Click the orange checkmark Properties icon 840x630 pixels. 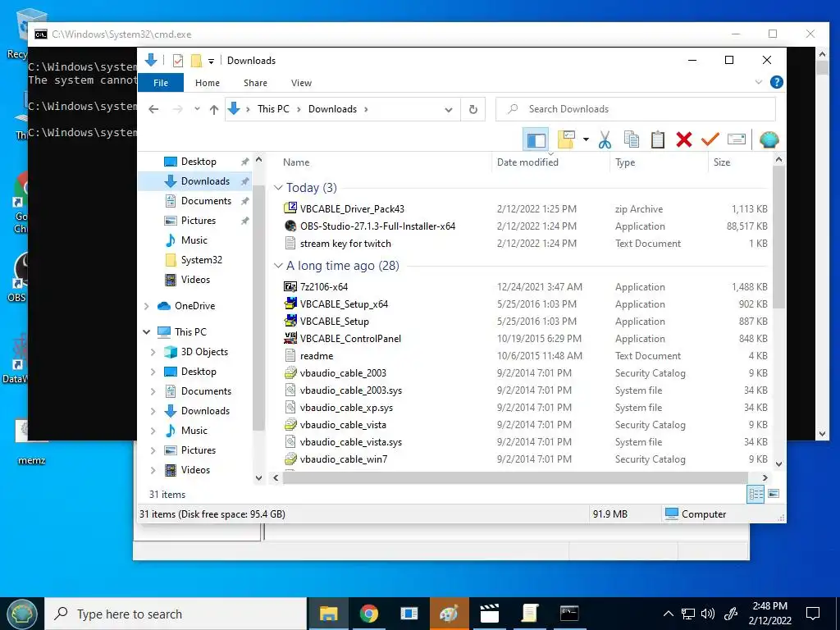(710, 139)
